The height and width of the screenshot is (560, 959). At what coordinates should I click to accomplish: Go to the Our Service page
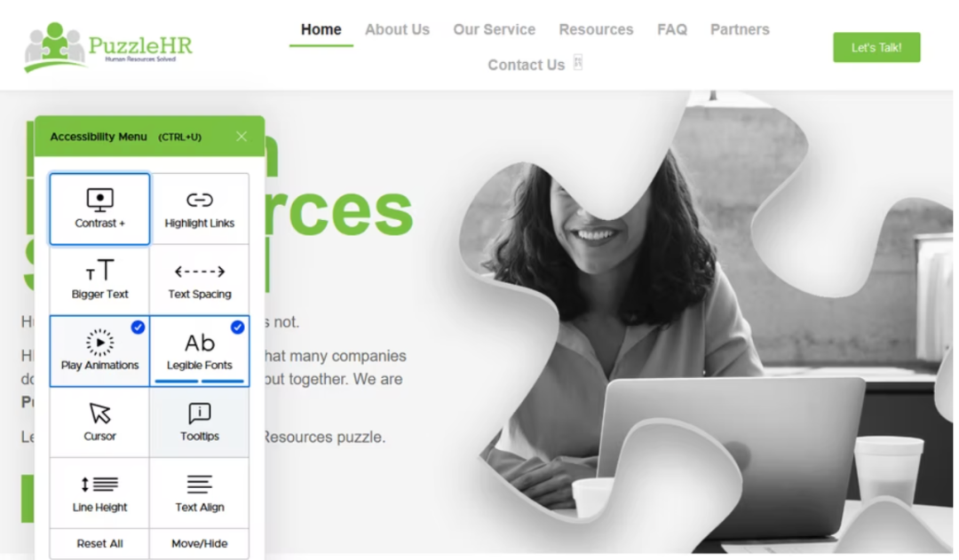495,29
